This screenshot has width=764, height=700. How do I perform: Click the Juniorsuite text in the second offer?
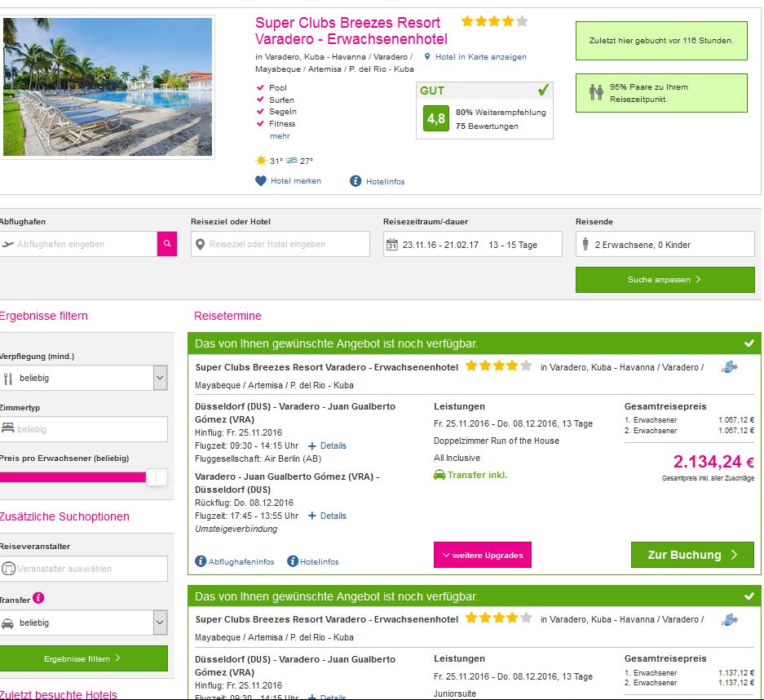click(455, 693)
